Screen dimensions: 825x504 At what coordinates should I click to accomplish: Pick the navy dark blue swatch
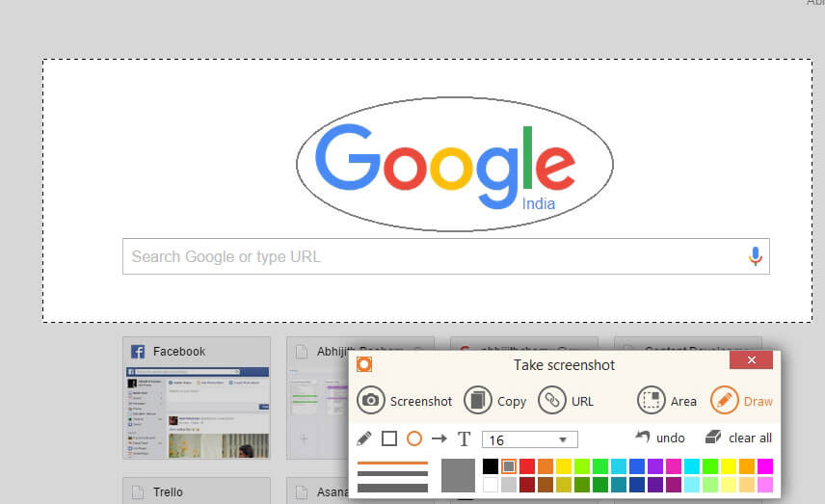pos(637,485)
